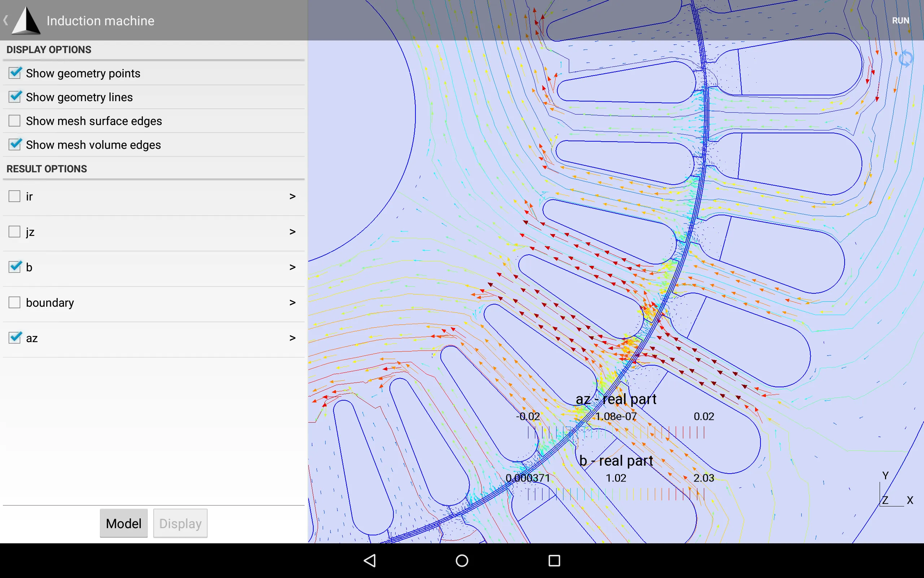Tap the RESULT OPTIONS header
924x578 pixels.
tap(47, 169)
